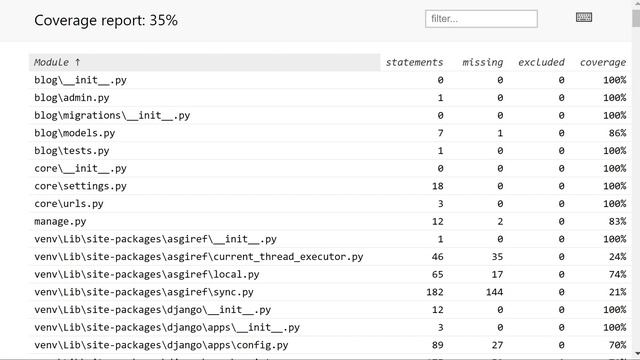This screenshot has width=640, height=360.
Task: Open the keyboard shortcuts icon
Action: (x=584, y=17)
